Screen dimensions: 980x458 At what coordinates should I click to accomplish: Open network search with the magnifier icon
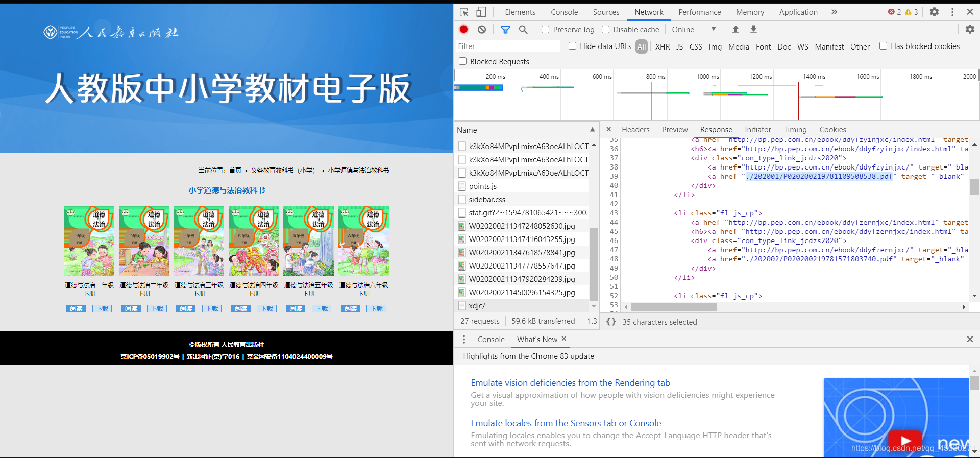[523, 30]
